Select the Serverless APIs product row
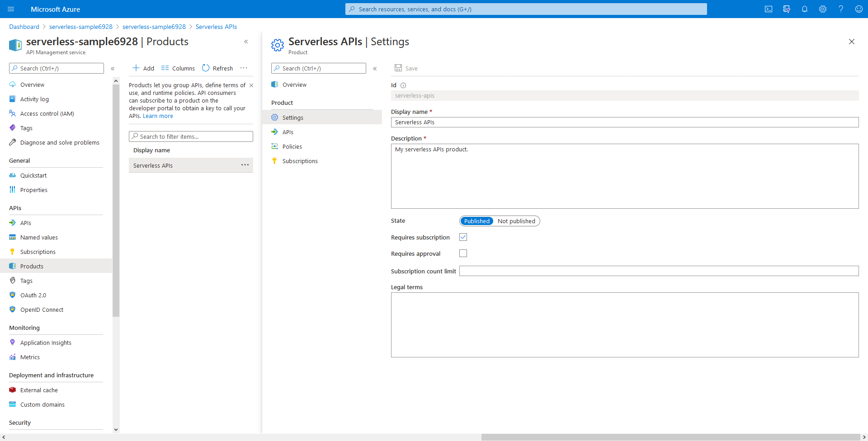The width and height of the screenshot is (868, 441). (191, 165)
